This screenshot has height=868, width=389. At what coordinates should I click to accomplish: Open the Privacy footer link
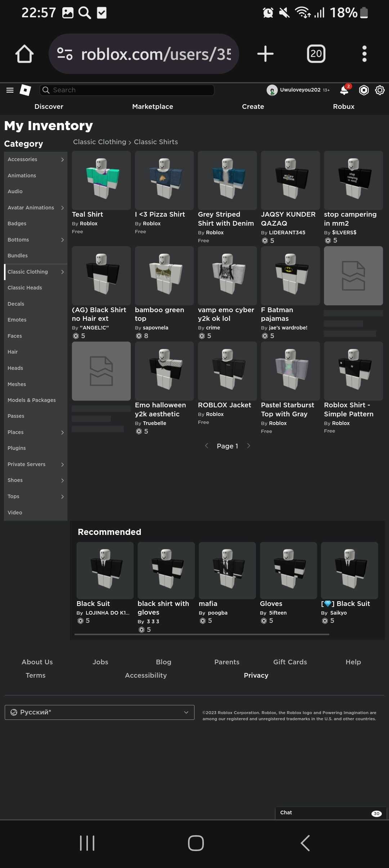256,676
